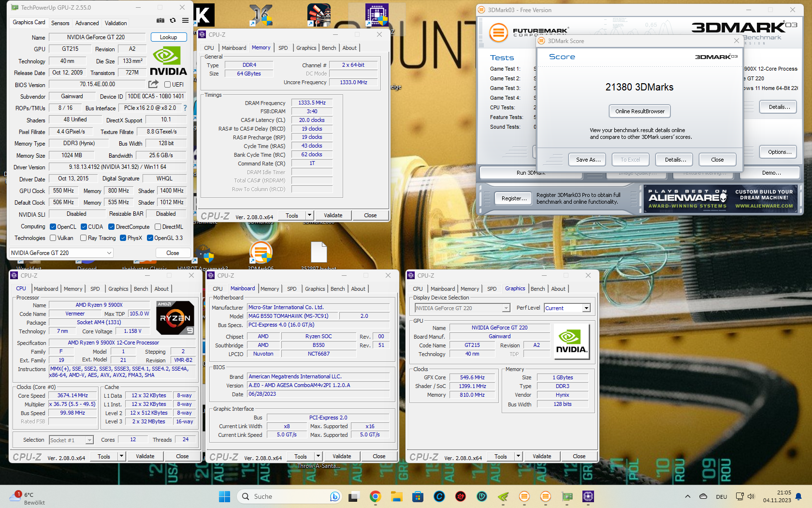
Task: Open the GPU-Z hamburger menu
Action: click(x=185, y=20)
